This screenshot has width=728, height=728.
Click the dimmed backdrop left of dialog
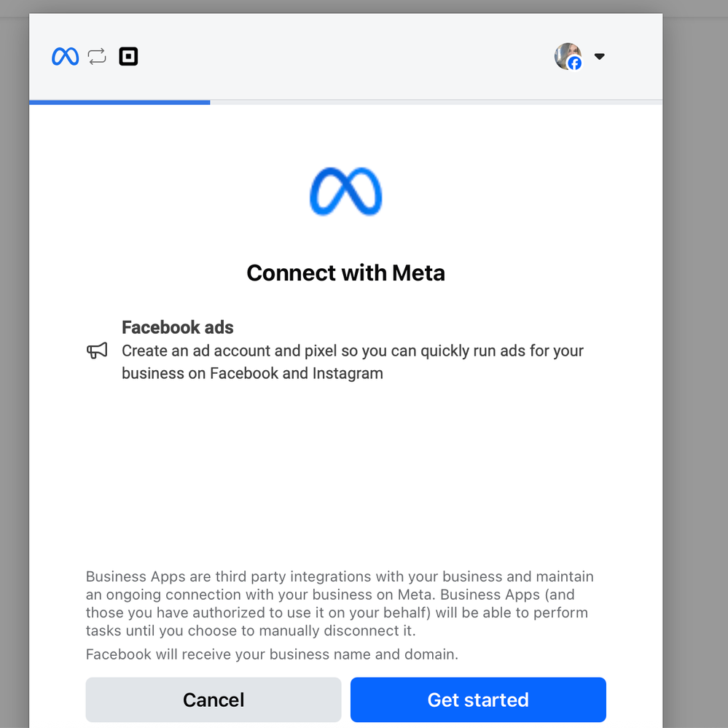coord(14,364)
